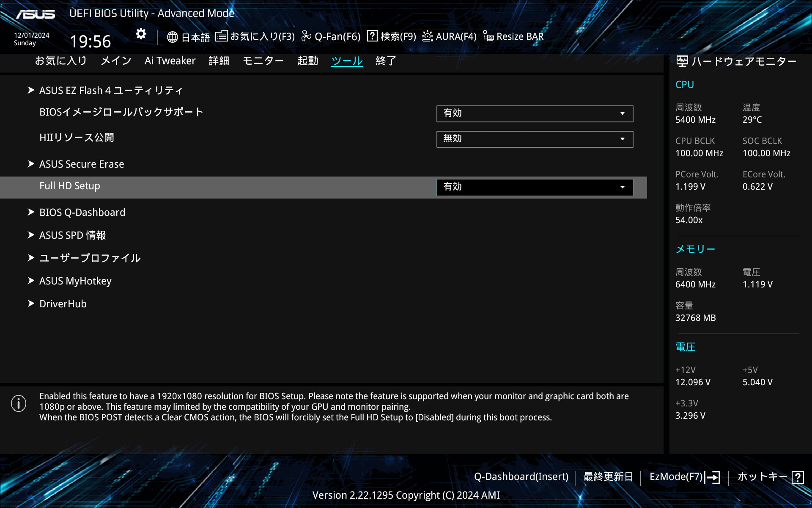Switch to 詳細 tab

[x=219, y=61]
